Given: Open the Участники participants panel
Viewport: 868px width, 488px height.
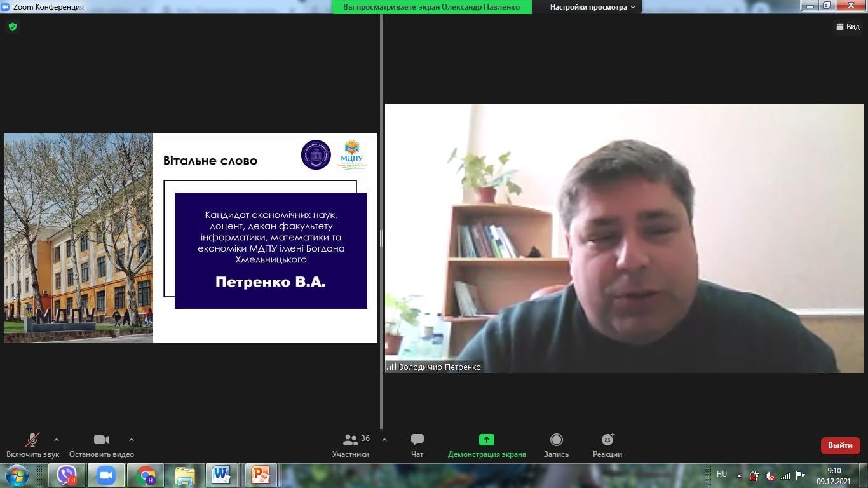Looking at the screenshot, I should click(x=350, y=445).
